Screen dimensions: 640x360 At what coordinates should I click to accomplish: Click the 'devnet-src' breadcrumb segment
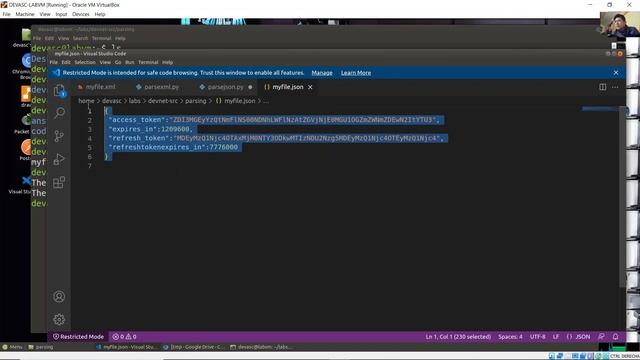tap(163, 101)
